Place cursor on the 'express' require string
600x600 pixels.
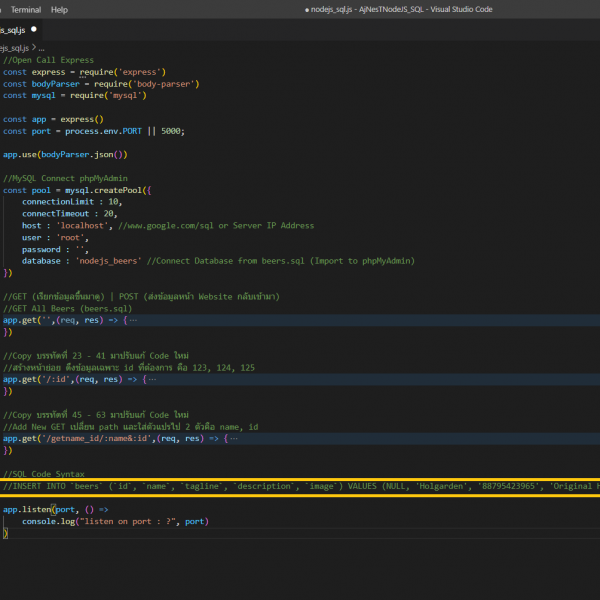pyautogui.click(x=141, y=72)
